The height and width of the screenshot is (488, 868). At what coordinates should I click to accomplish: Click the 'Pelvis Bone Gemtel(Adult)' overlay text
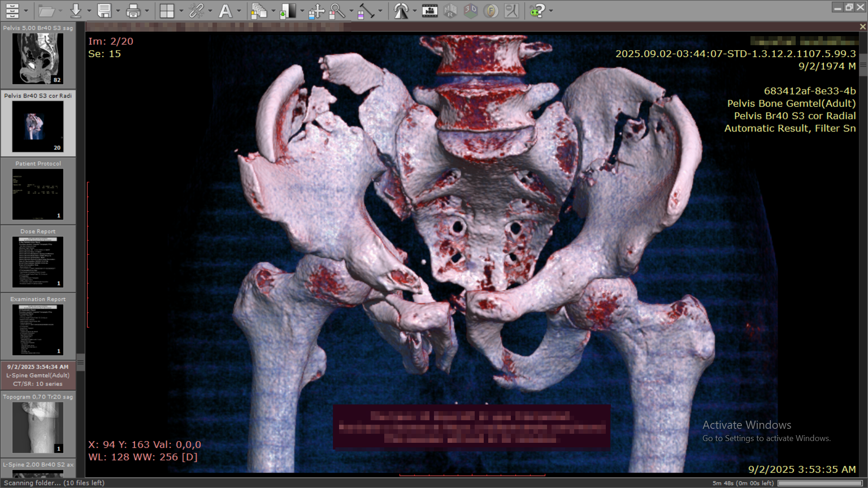click(x=791, y=103)
